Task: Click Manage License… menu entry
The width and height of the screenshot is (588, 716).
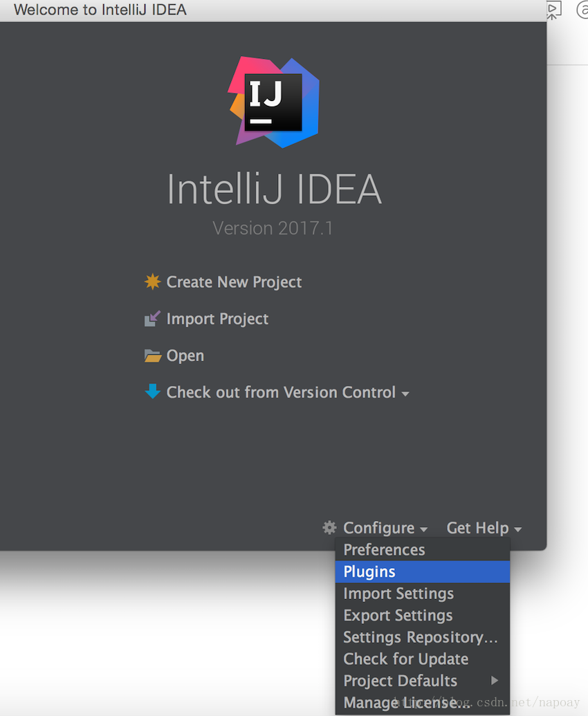Action: (x=422, y=703)
